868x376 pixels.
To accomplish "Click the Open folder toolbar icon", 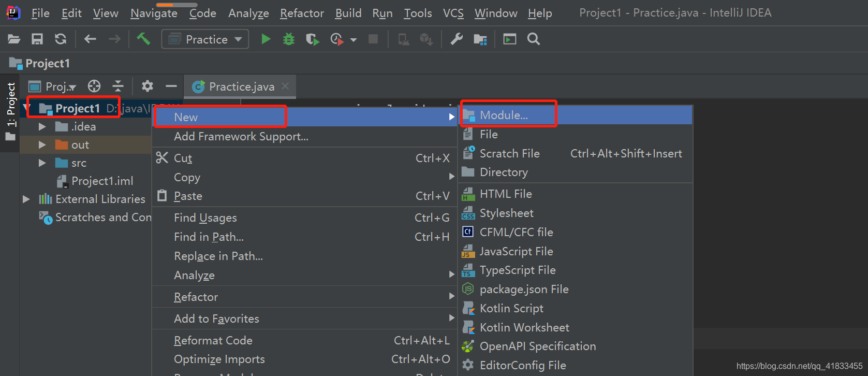I will (14, 39).
